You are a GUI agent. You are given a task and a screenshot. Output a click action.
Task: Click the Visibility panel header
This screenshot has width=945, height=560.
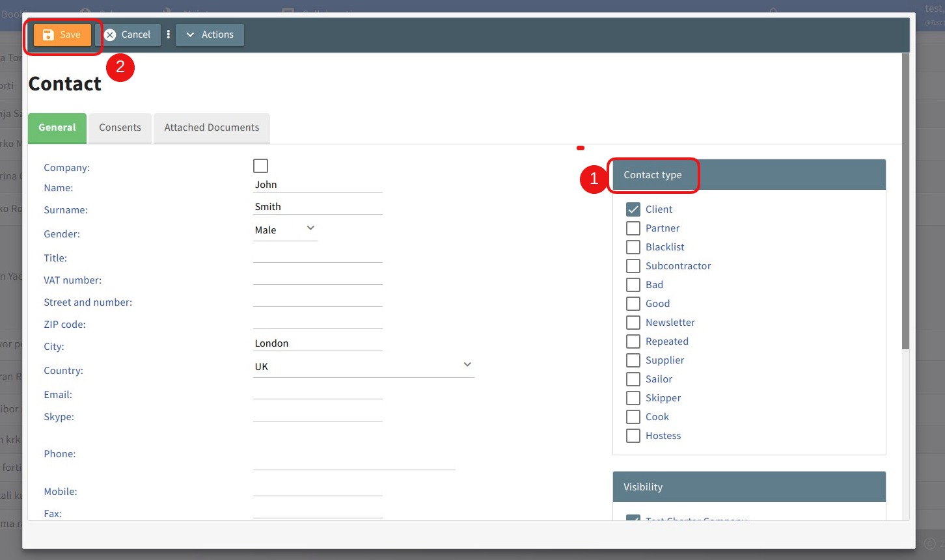pos(749,487)
